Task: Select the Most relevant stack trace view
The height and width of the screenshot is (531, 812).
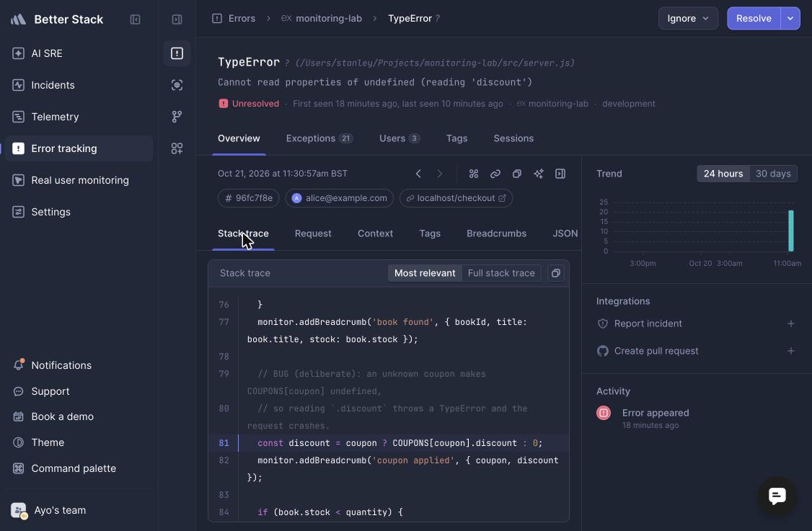Action: click(x=425, y=273)
